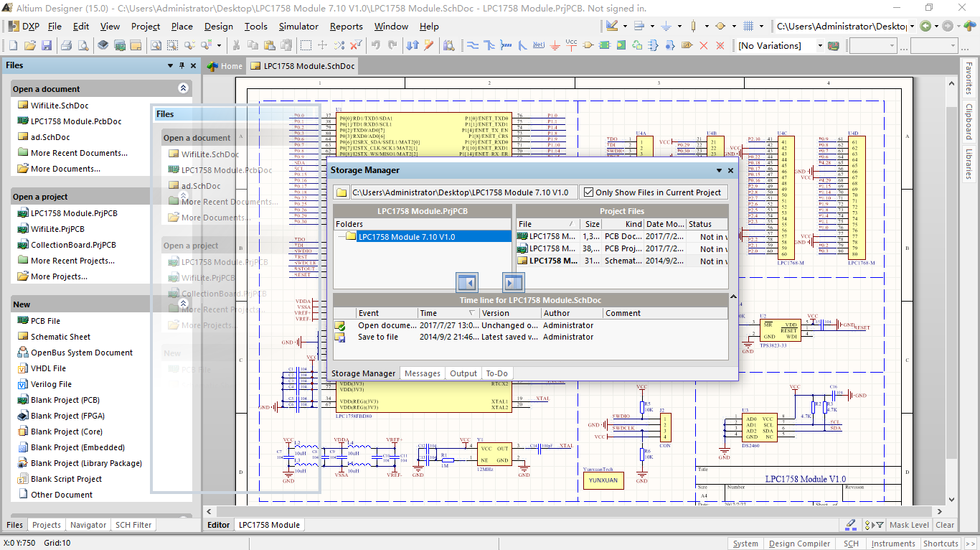
Task: Click Blank Script Project link
Action: (66, 479)
